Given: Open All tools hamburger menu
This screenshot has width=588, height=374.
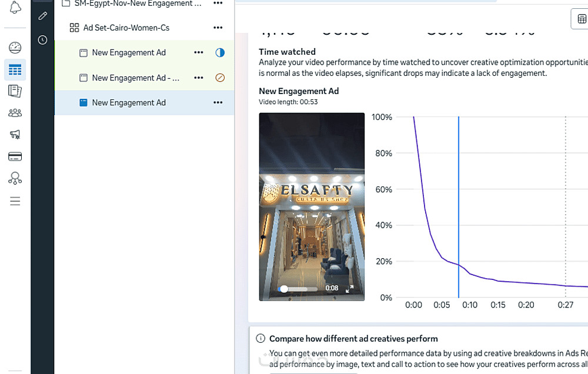Looking at the screenshot, I should [x=15, y=201].
